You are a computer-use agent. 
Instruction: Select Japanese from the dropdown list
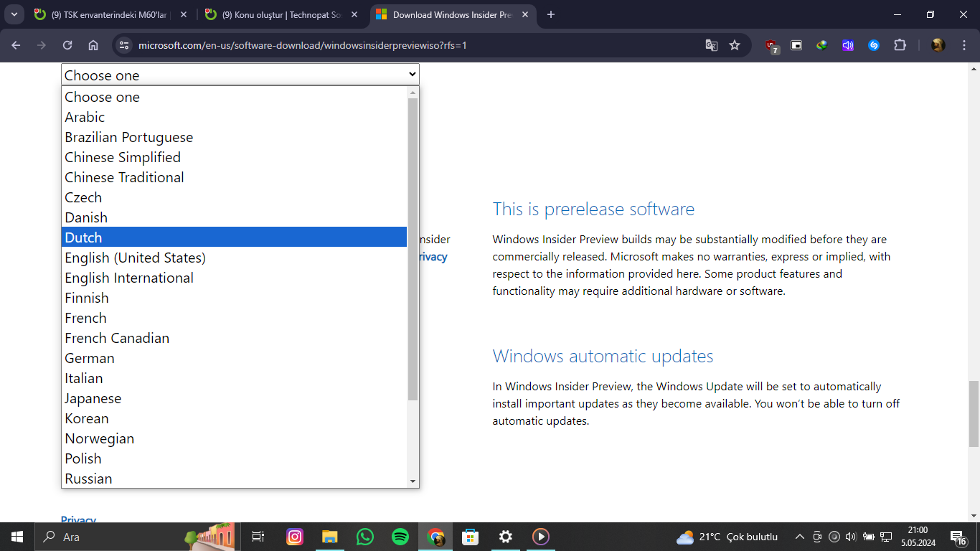[234, 398]
